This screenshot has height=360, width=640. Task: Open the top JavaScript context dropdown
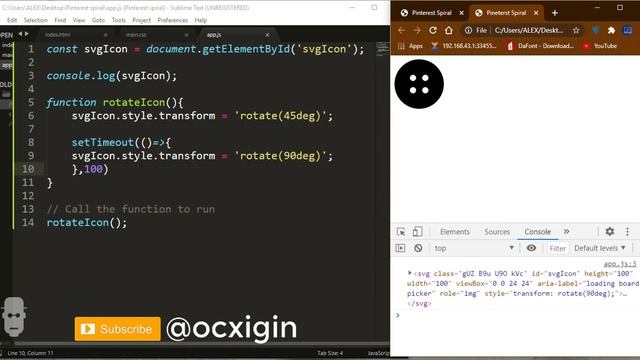tap(473, 248)
